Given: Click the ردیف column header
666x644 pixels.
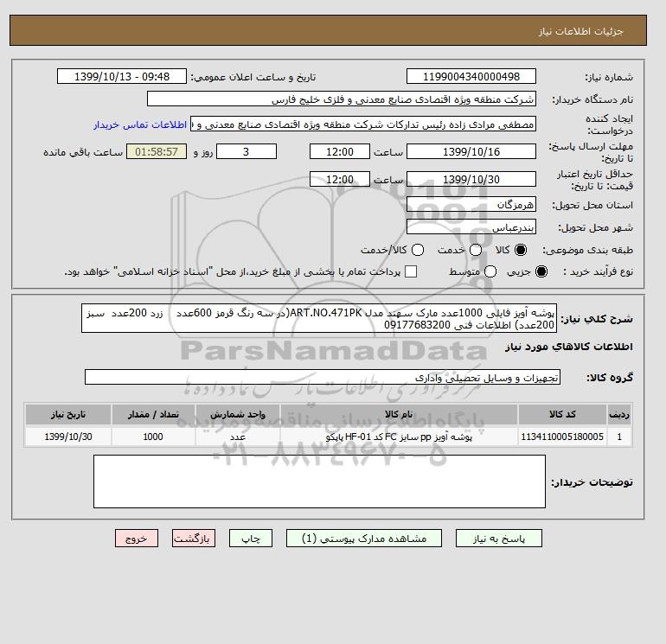Looking at the screenshot, I should [619, 414].
